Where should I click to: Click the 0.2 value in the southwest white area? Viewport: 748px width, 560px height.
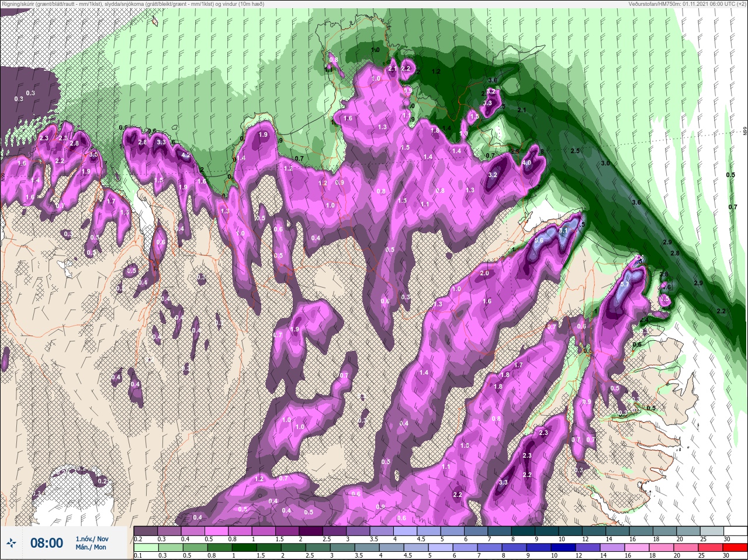[102, 481]
